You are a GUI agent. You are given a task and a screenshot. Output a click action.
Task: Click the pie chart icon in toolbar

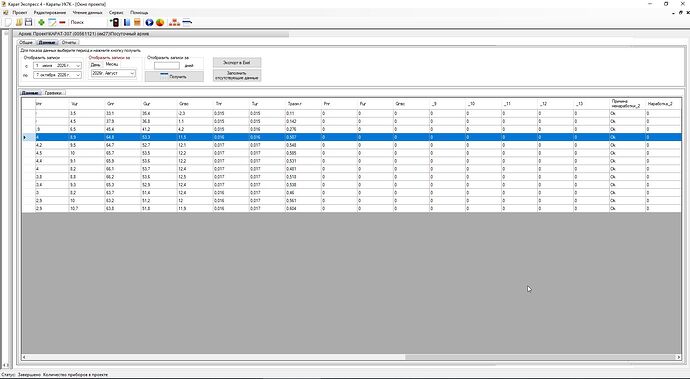pos(160,22)
